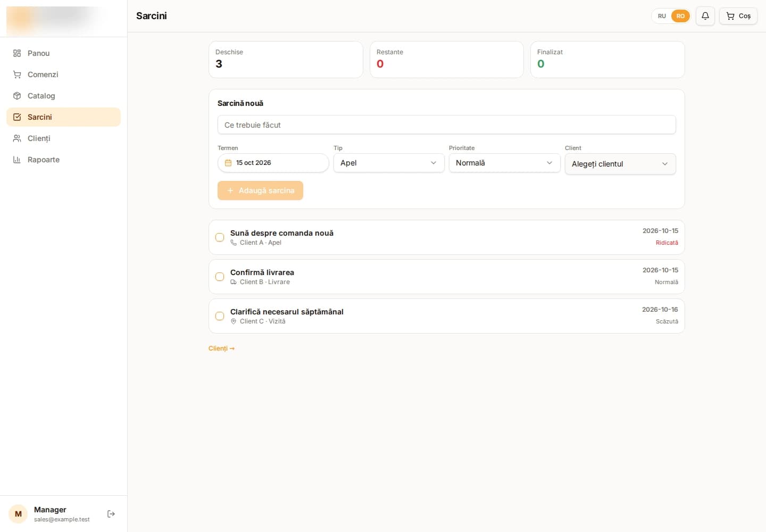Click the task title 'Confirmă livrarea'
766x532 pixels.
coord(262,272)
